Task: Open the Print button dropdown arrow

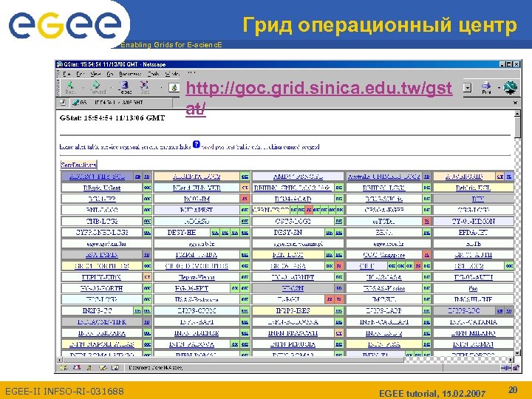Action: (x=499, y=88)
